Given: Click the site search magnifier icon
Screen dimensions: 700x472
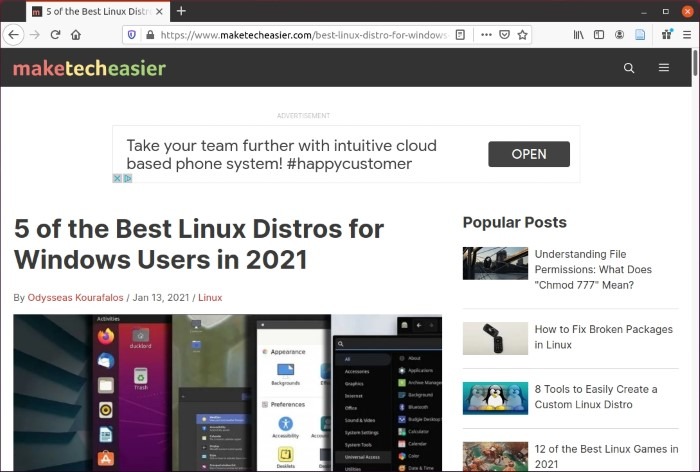Looking at the screenshot, I should pos(629,68).
